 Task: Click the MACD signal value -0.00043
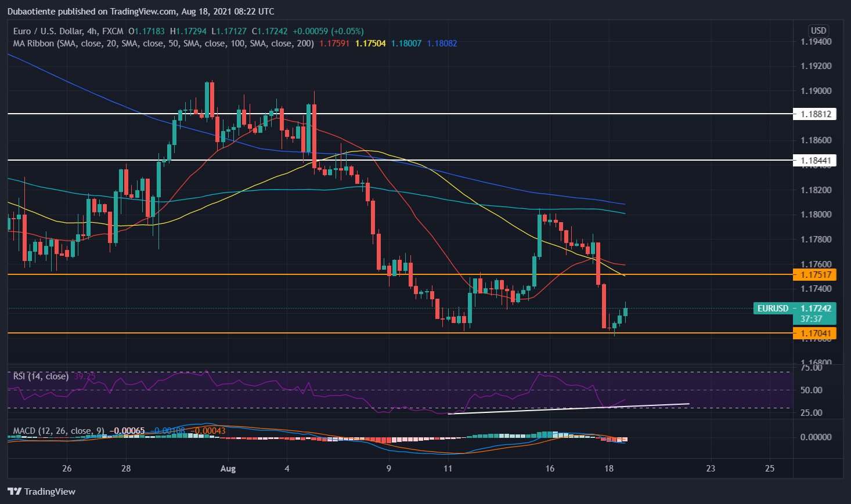(x=208, y=431)
